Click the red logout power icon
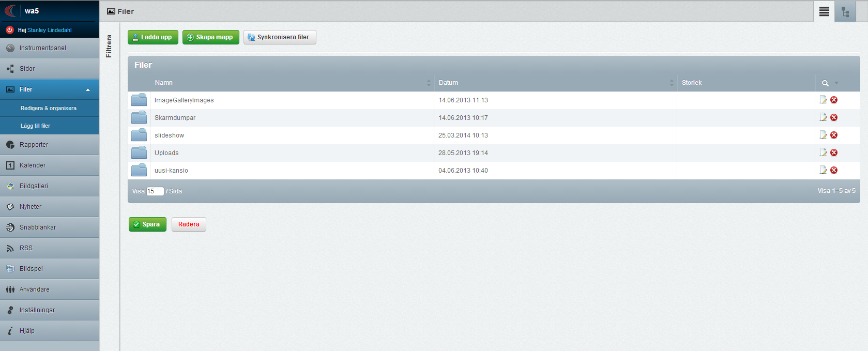Viewport: 868px width, 351px height. [x=9, y=30]
